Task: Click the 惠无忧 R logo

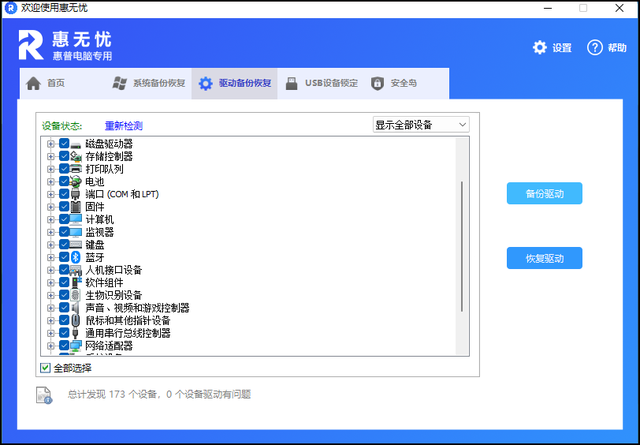Action: [x=31, y=45]
